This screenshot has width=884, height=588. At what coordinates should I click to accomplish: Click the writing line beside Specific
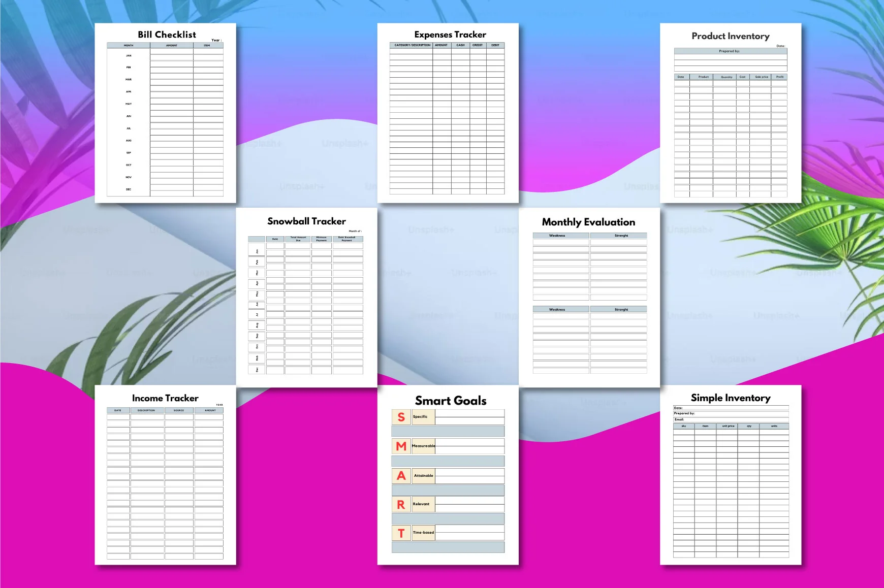[470, 417]
